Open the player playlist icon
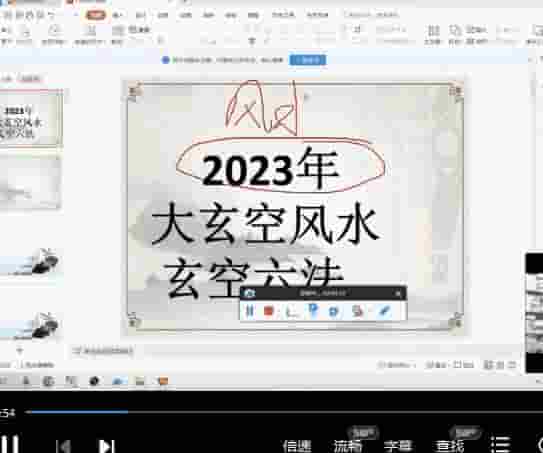The image size is (543, 453). click(500, 445)
